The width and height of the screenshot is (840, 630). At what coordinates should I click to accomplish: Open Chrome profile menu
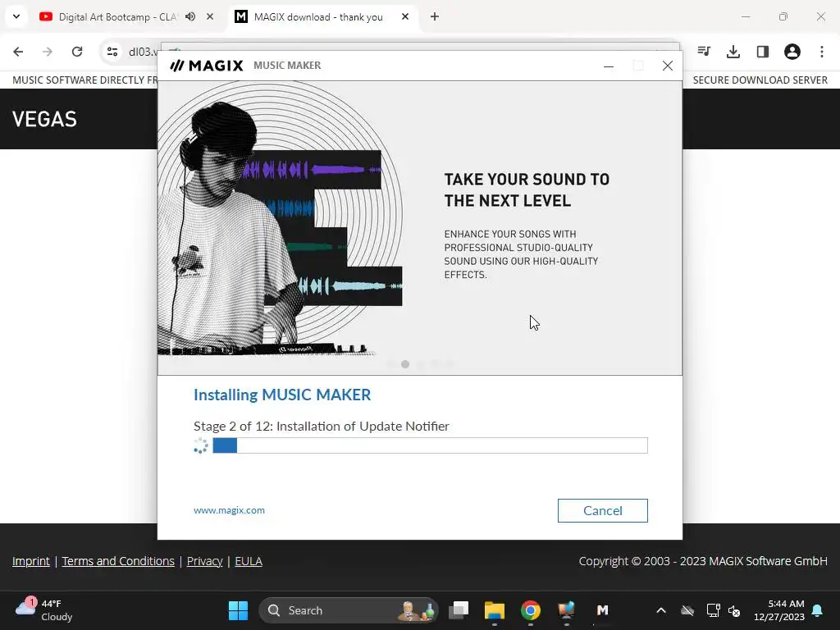(792, 52)
